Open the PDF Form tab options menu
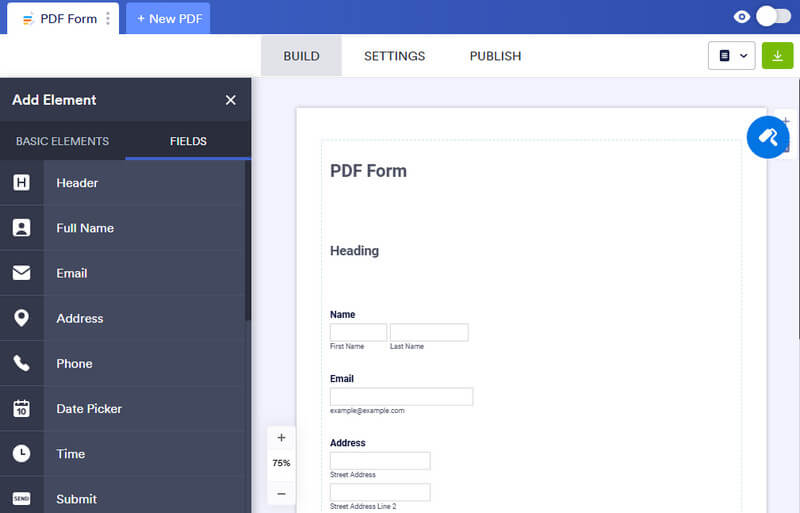The image size is (800, 513). coord(108,19)
